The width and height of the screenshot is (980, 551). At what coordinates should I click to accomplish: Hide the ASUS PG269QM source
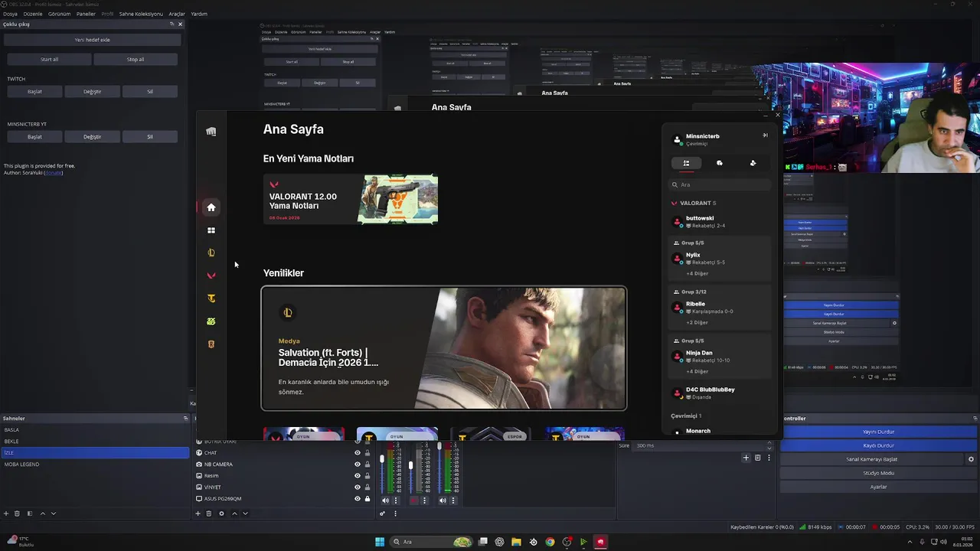[357, 499]
